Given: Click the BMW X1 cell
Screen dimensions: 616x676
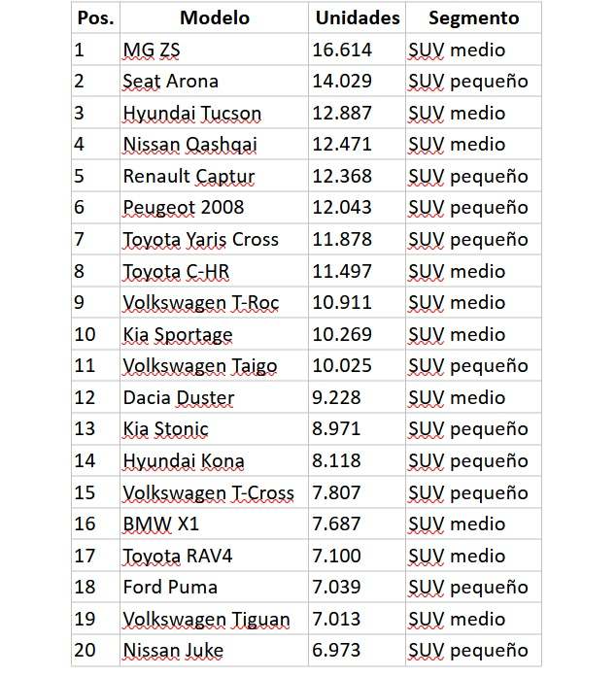Looking at the screenshot, I should coord(215,524).
